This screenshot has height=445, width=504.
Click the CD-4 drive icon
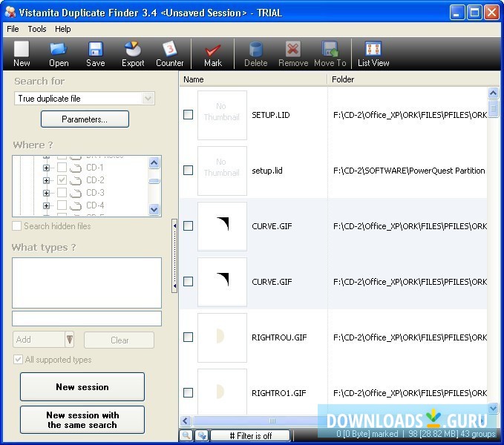(76, 205)
